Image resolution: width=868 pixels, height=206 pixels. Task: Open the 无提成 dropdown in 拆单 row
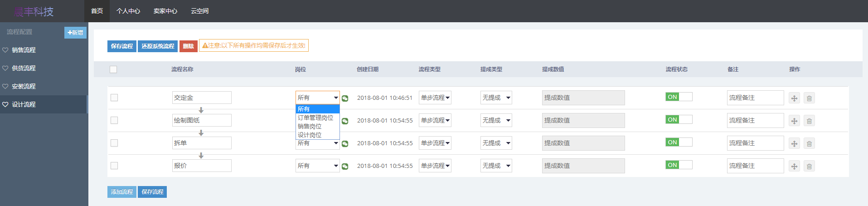click(496, 143)
